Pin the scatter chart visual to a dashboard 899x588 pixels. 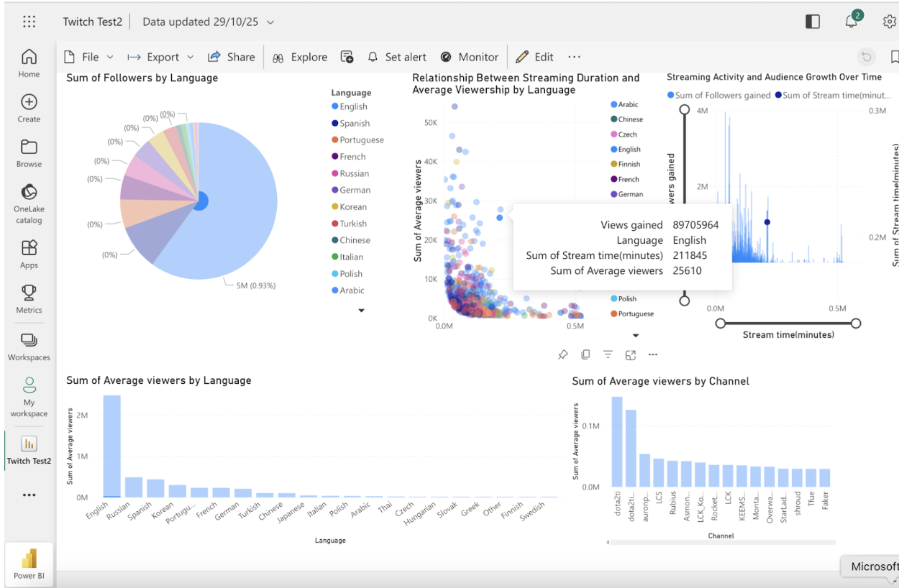(565, 354)
